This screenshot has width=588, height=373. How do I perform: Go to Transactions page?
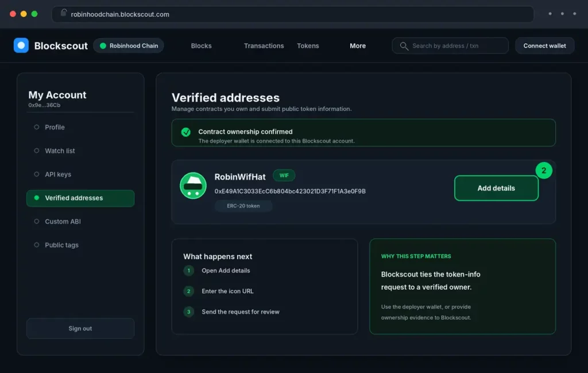tap(264, 46)
